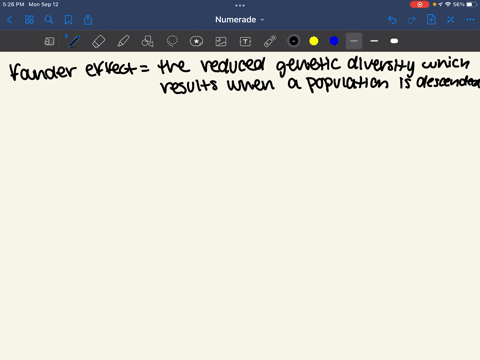
Task: Select the Shapes tool
Action: point(148,41)
